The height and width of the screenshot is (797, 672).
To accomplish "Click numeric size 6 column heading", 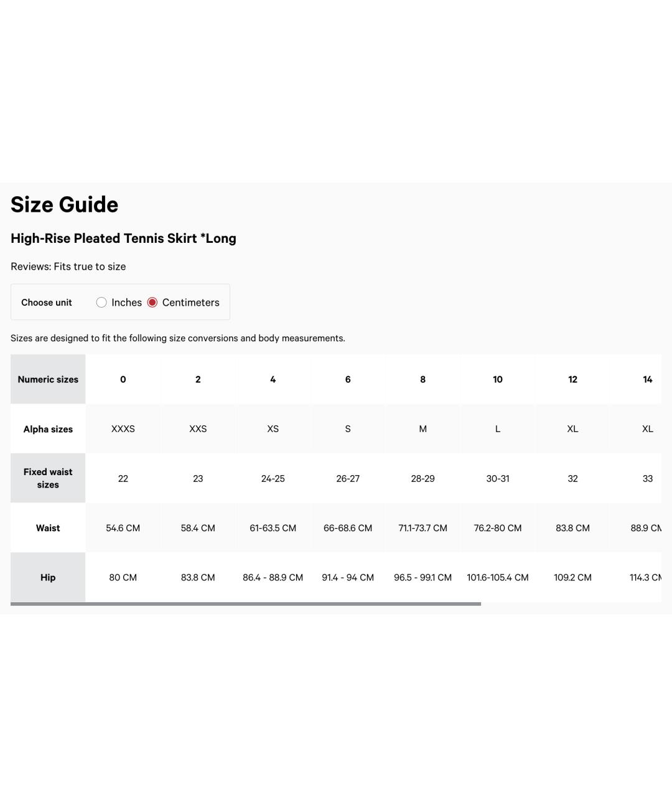I will 348,379.
